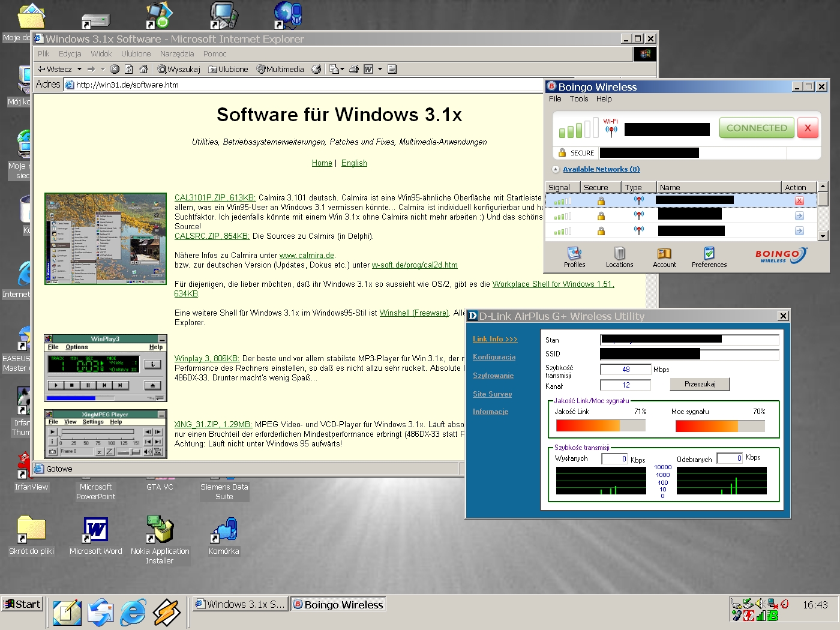Click the Przeszukaj button in D-Link utility
The width and height of the screenshot is (840, 630).
(x=700, y=384)
